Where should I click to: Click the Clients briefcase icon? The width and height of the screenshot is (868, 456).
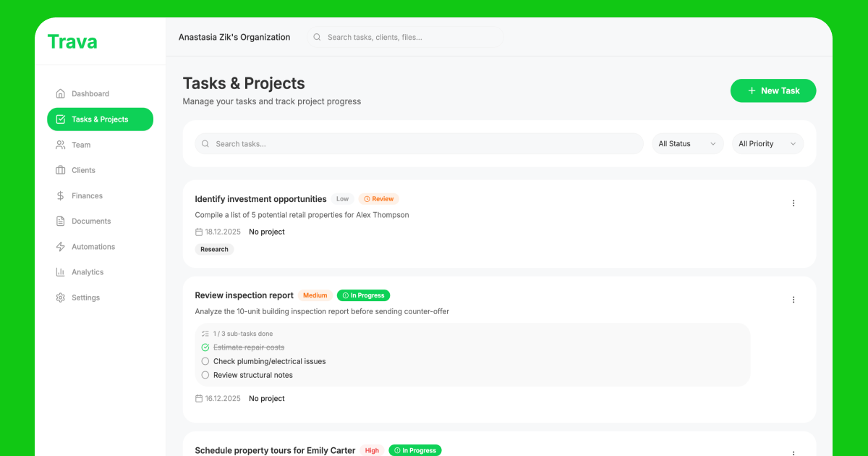pos(61,170)
